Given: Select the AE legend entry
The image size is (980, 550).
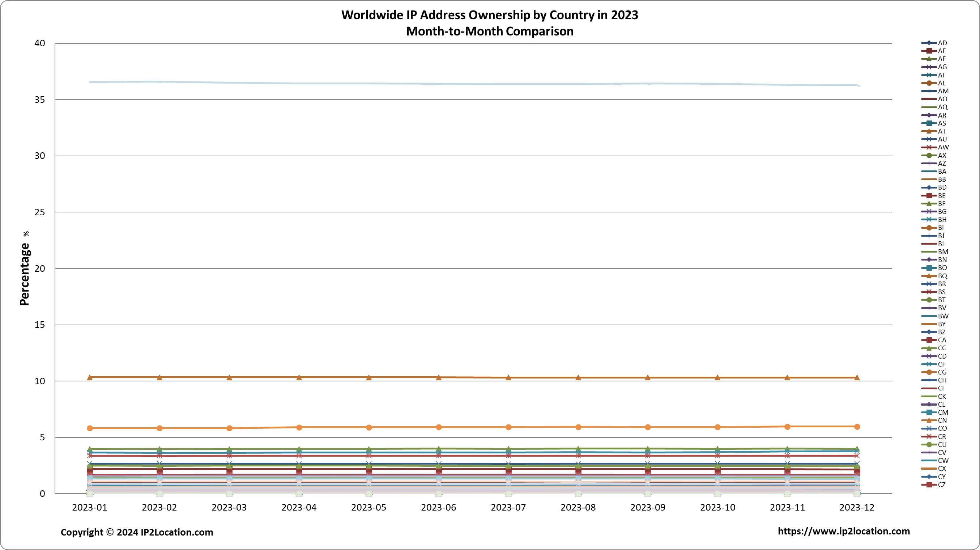Looking at the screenshot, I should (934, 51).
